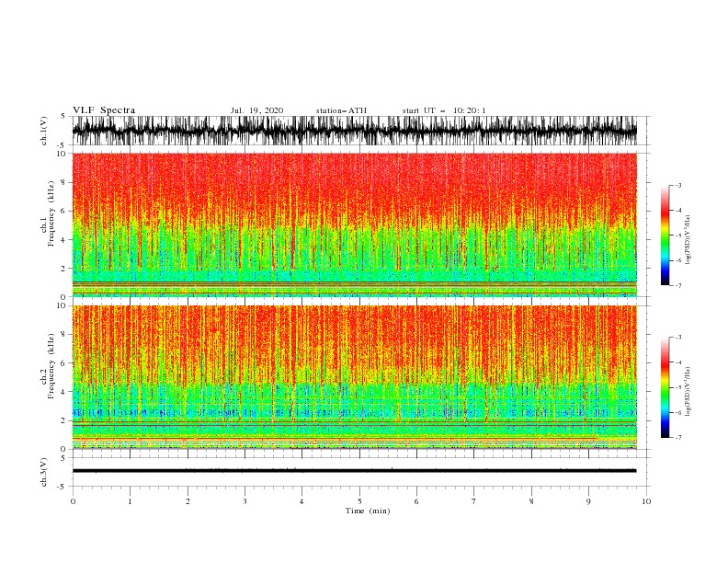Select the "Time (min)" axis title
728x563 pixels.
coord(368,511)
